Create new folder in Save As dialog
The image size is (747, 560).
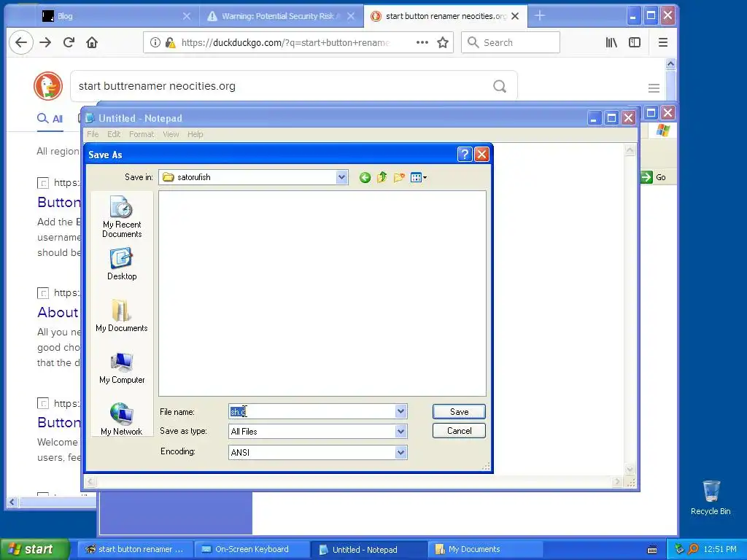tap(399, 178)
